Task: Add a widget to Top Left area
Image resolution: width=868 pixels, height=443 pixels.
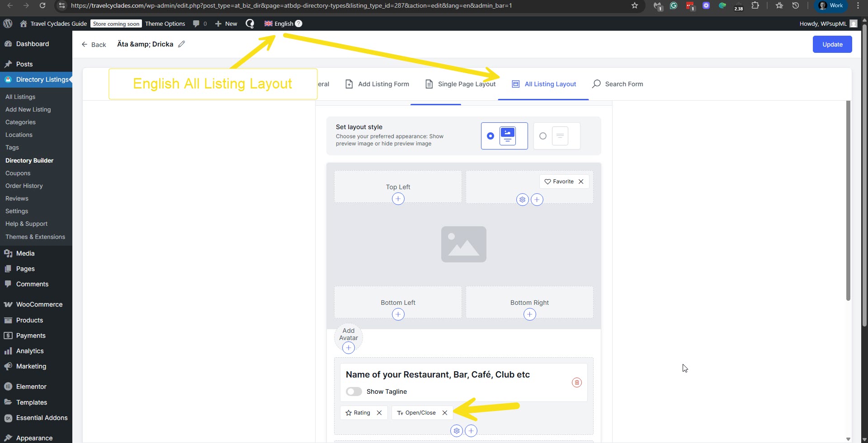Action: coord(398,199)
